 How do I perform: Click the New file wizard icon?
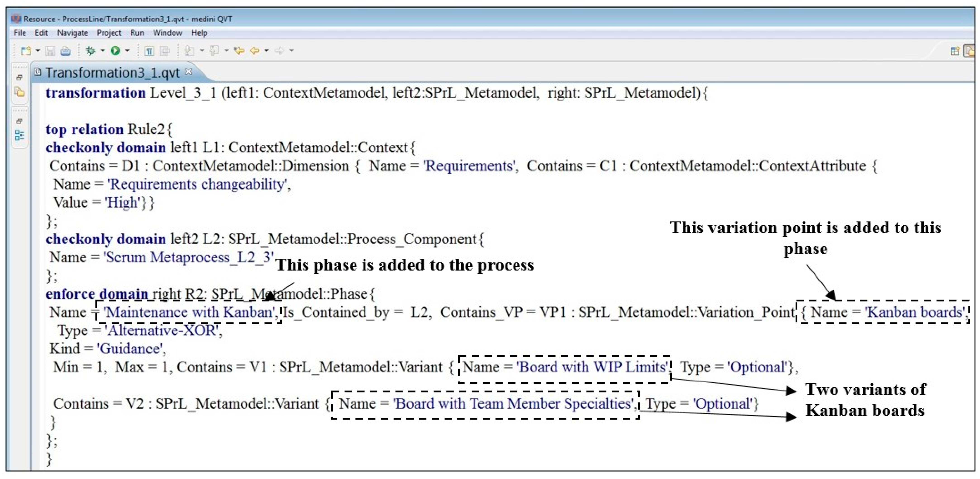(26, 51)
